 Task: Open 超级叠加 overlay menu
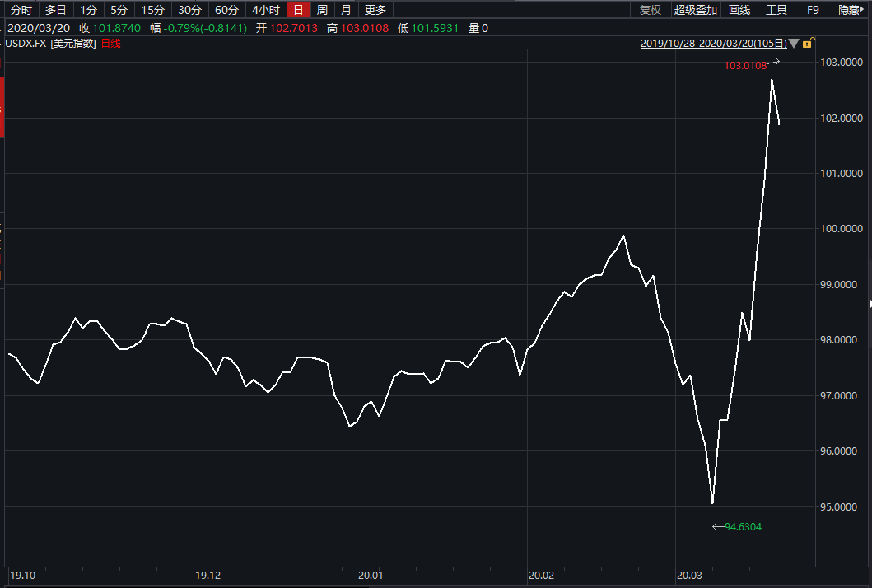click(695, 10)
